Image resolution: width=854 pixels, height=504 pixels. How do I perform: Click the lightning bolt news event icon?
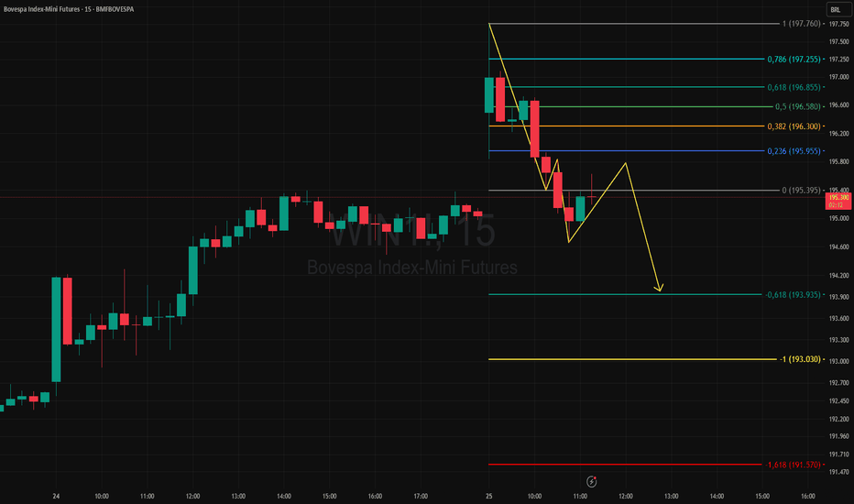(x=592, y=481)
